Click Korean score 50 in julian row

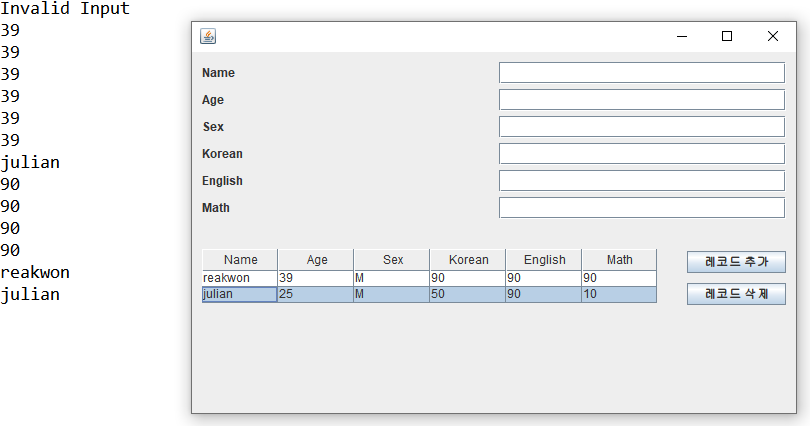pyautogui.click(x=468, y=294)
